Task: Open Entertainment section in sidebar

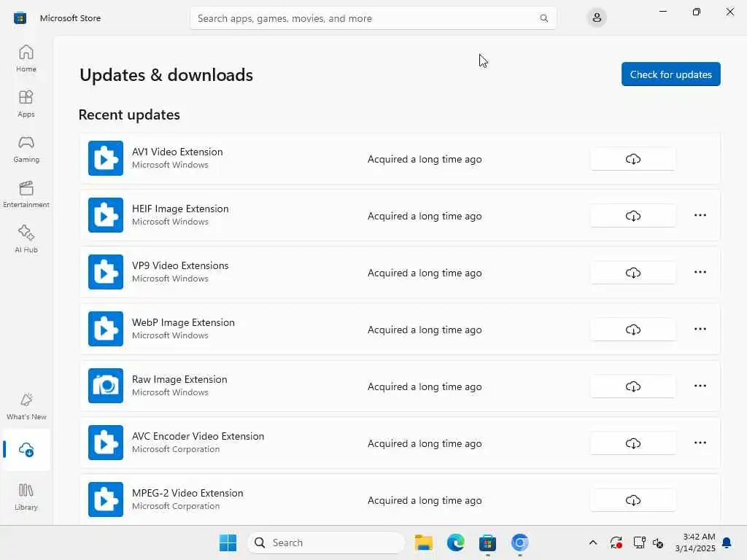Action: (x=26, y=194)
